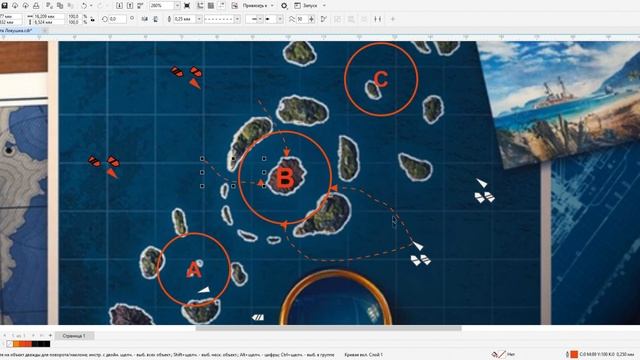The width and height of the screenshot is (640, 360).
Task: Select the lightest orange swatch in document palette
Action: click(16, 344)
